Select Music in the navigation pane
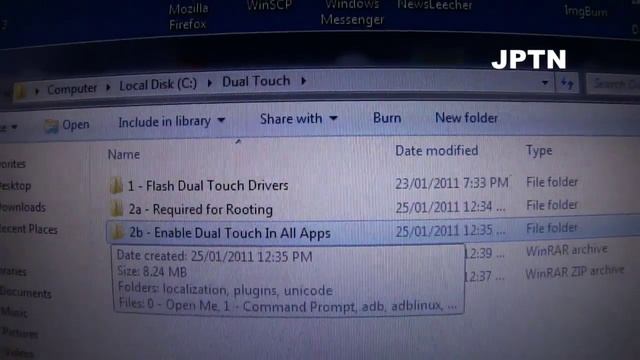This screenshot has width=640, height=360. pos(14,313)
